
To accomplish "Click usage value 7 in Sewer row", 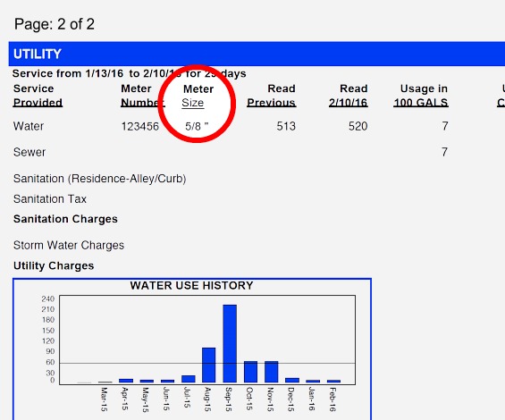I will click(x=444, y=152).
